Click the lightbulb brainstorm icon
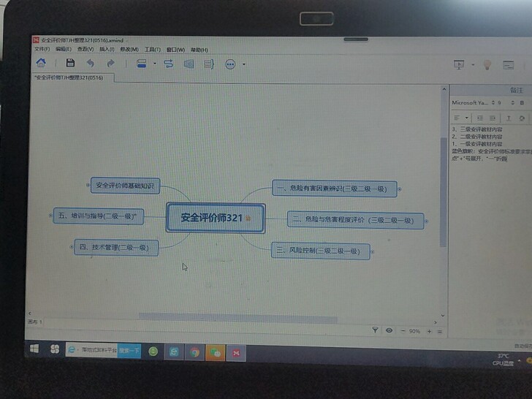Screen dimensions: 532x399 [487, 64]
